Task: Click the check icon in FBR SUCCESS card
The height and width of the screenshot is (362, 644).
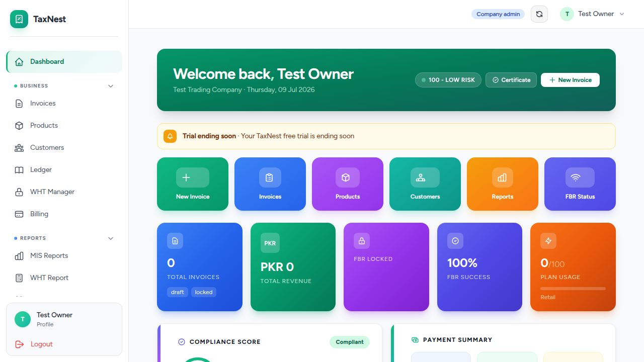Action: coord(455,241)
